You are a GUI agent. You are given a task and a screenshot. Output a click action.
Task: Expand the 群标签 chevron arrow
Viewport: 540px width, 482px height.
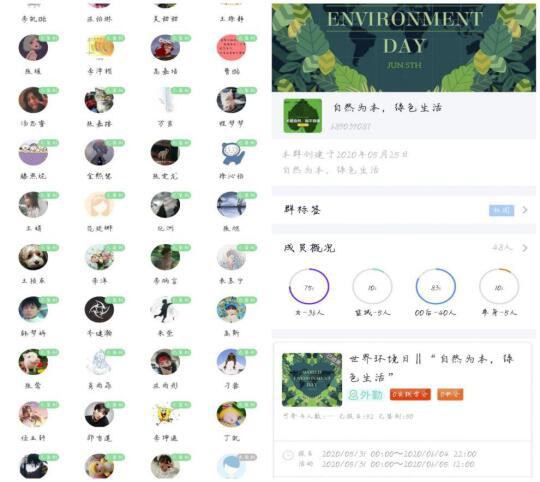(525, 210)
